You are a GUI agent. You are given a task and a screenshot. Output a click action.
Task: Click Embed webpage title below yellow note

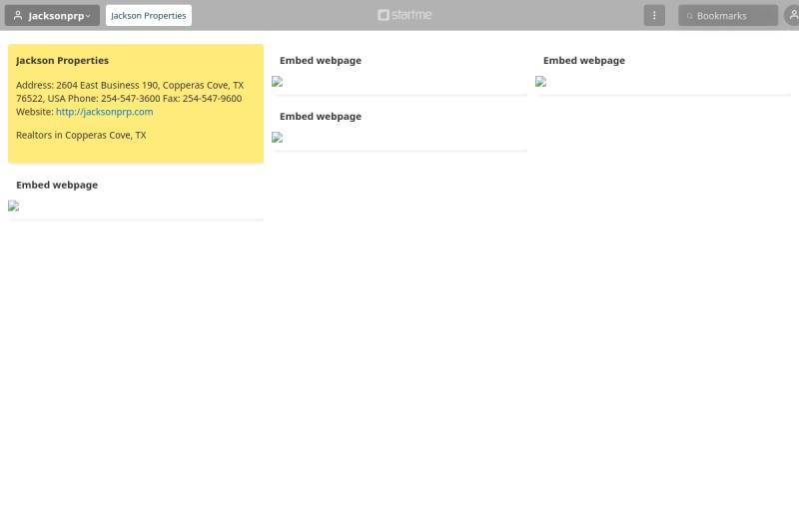coord(57,185)
